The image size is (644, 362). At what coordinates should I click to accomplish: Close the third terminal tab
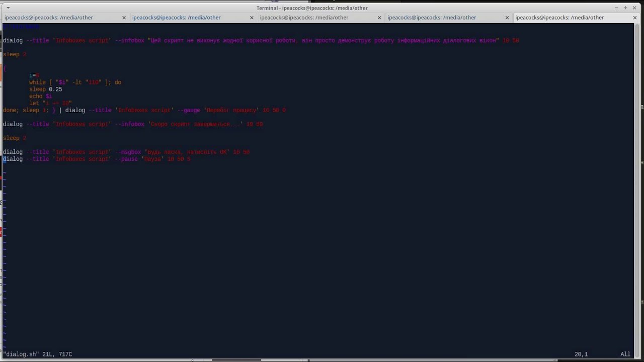379,18
